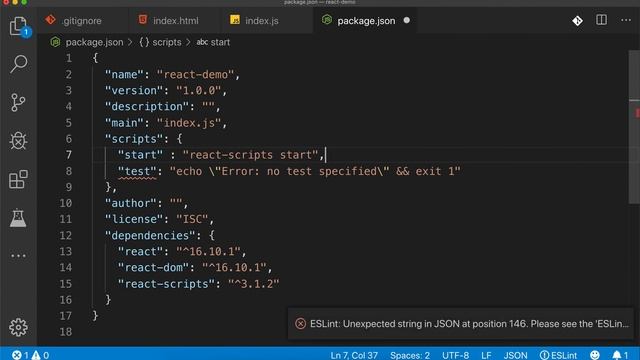Click "dependencies" key on line 12
This screenshot has width=640, height=360.
[150, 236]
